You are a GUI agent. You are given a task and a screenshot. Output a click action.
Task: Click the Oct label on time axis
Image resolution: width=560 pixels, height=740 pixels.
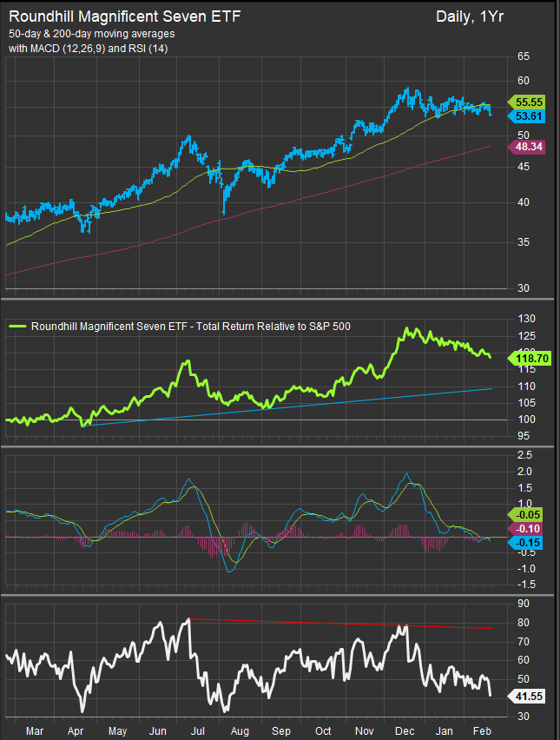click(x=323, y=731)
